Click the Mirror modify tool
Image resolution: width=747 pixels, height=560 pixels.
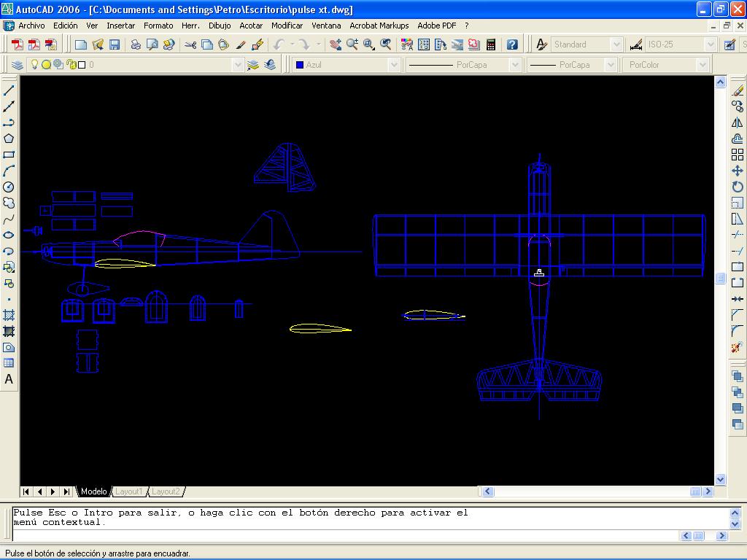pyautogui.click(x=738, y=122)
